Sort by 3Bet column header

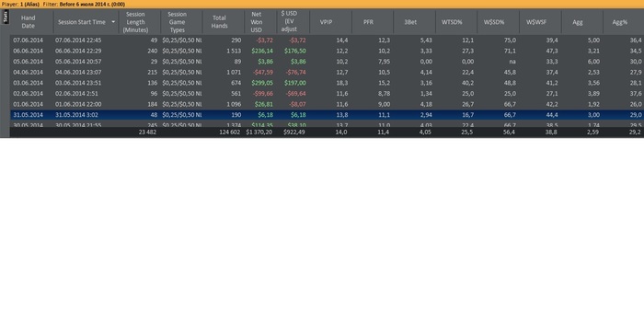point(410,22)
